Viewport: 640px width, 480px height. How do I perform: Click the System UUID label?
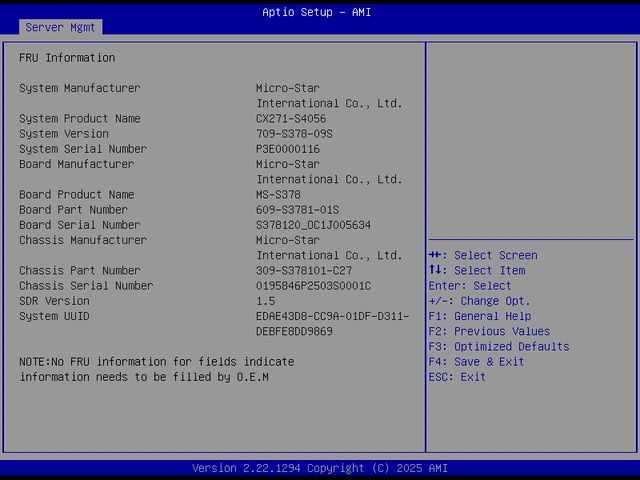click(54, 316)
